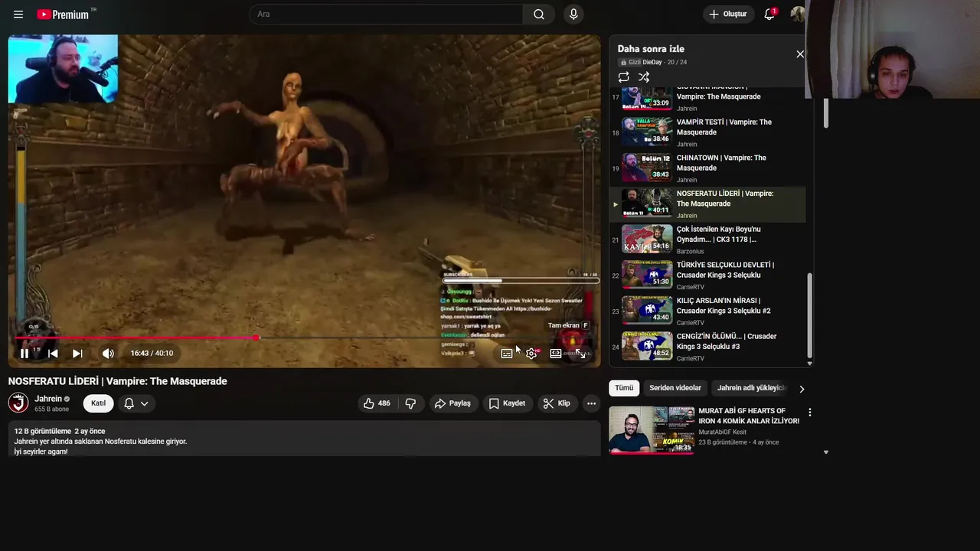Click the video title NOSFERATU LİDERİ
This screenshot has height=551, width=980.
117,381
